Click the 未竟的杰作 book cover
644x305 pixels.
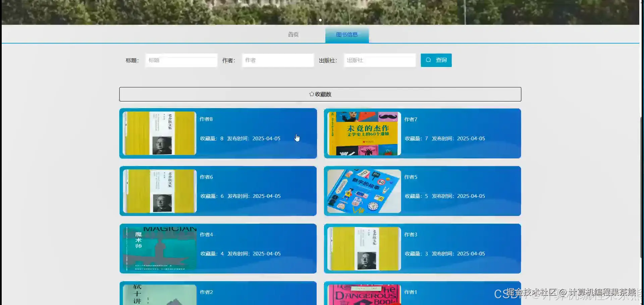coord(363,133)
